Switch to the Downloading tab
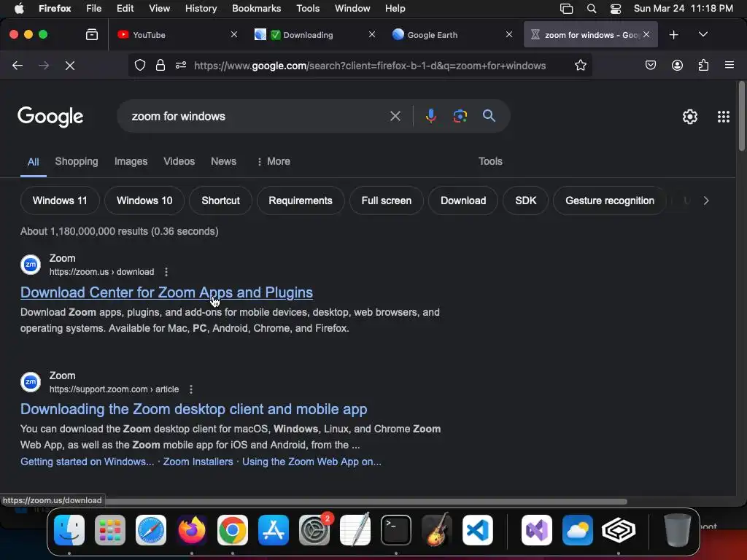 click(x=314, y=35)
